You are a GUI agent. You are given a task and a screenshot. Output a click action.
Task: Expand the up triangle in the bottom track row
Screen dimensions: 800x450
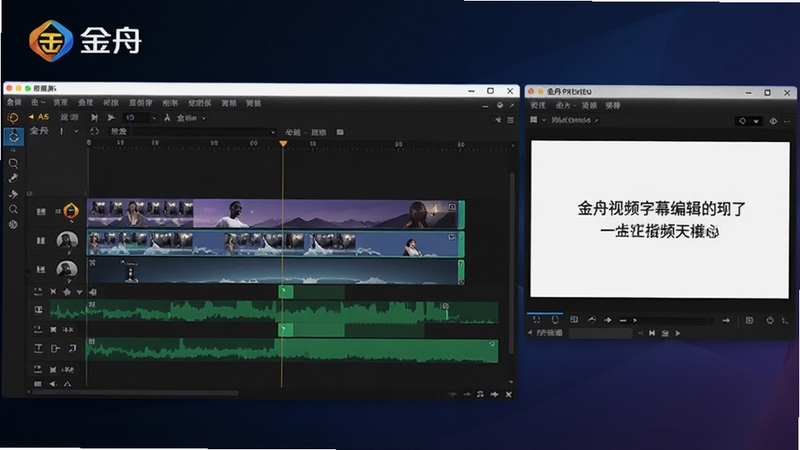pyautogui.click(x=67, y=384)
